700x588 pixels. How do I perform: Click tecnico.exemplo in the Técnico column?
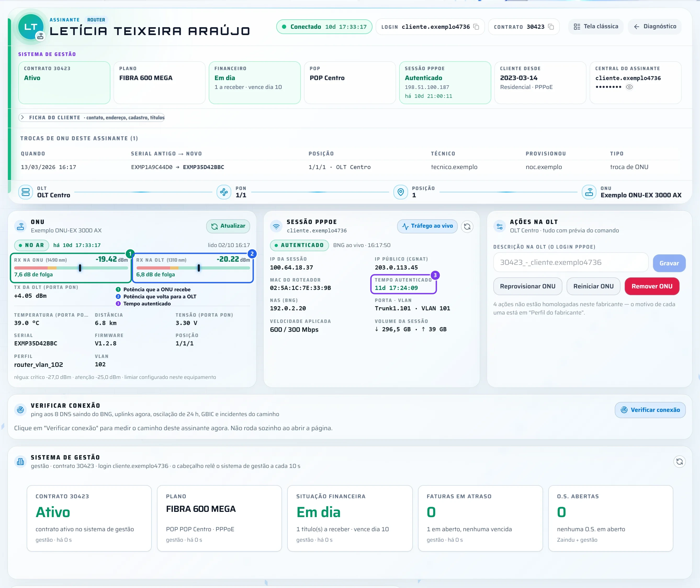[x=454, y=167]
